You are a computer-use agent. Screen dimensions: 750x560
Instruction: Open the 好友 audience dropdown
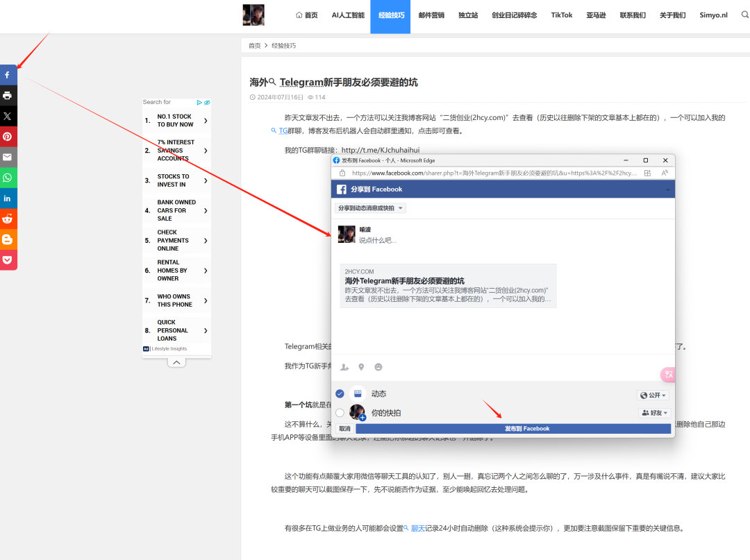click(x=654, y=413)
